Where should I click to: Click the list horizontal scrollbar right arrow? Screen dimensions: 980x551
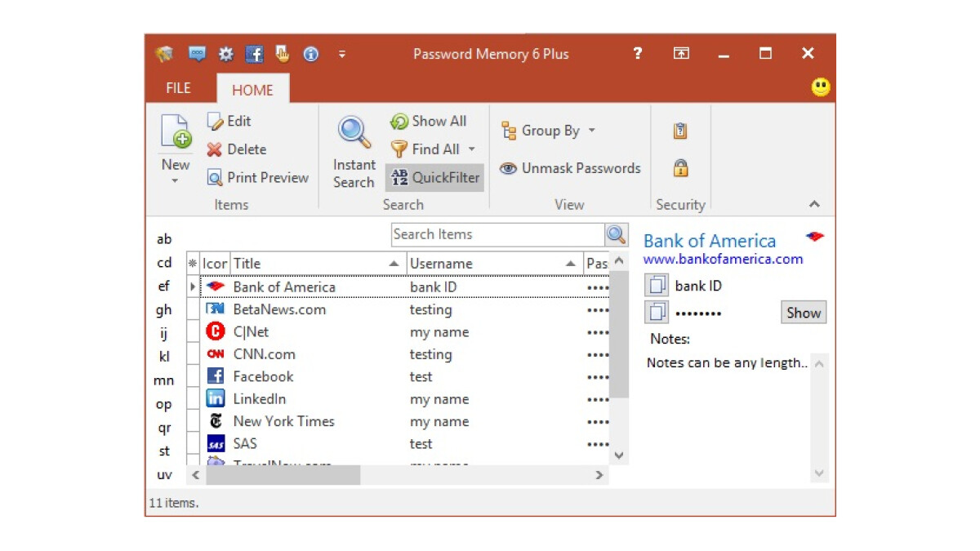click(x=599, y=475)
